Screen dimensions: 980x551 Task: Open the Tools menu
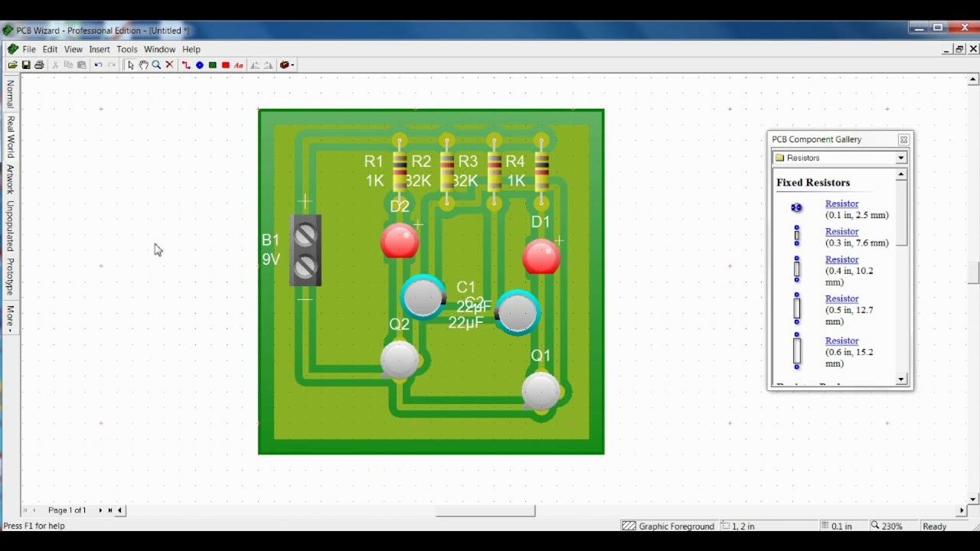pyautogui.click(x=127, y=49)
